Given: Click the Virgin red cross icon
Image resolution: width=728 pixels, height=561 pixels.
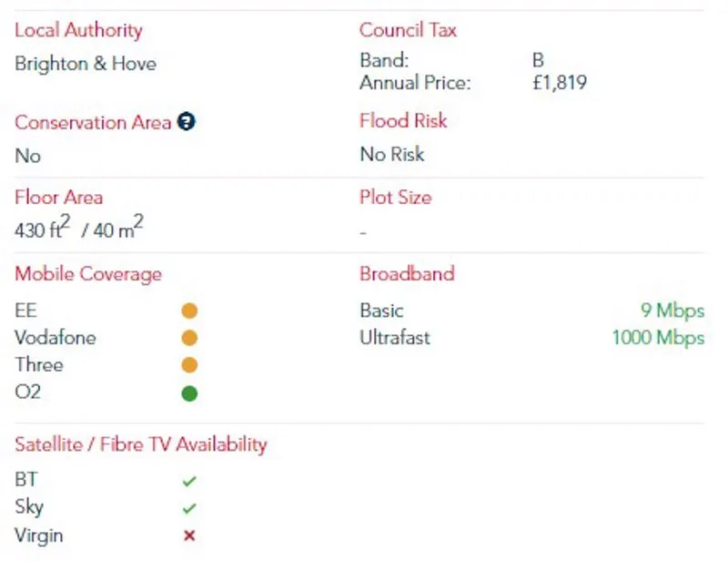Looking at the screenshot, I should pyautogui.click(x=189, y=535).
